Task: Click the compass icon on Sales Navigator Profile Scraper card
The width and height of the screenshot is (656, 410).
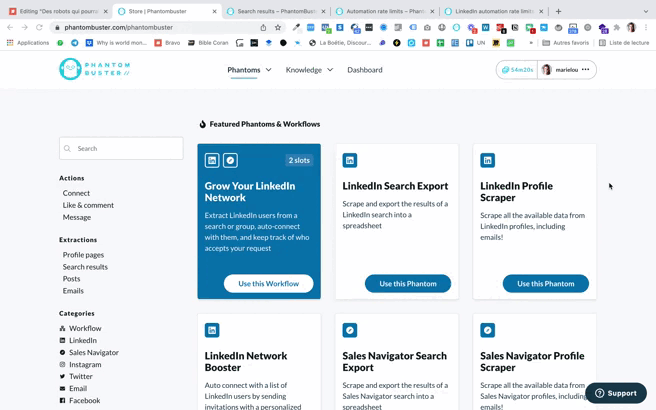Action: [487, 330]
